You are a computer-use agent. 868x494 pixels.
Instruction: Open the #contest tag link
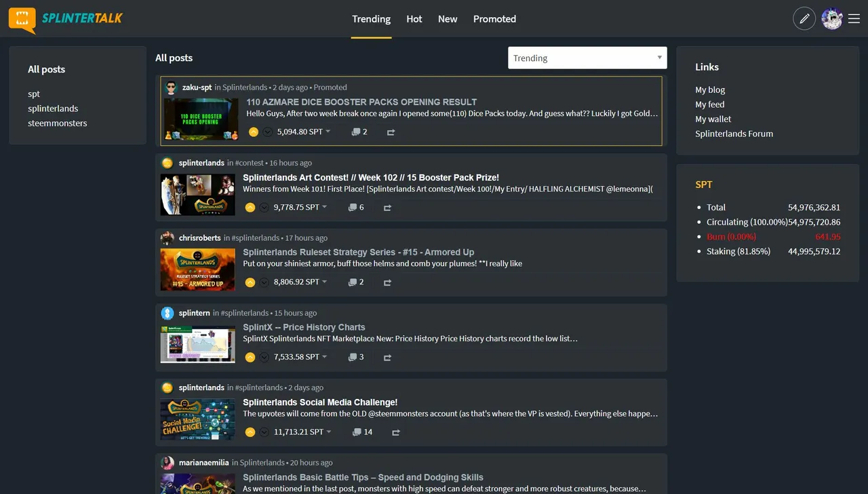pos(250,163)
